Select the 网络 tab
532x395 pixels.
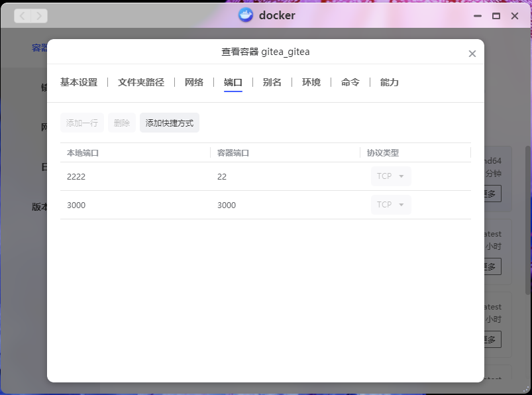pyautogui.click(x=193, y=82)
